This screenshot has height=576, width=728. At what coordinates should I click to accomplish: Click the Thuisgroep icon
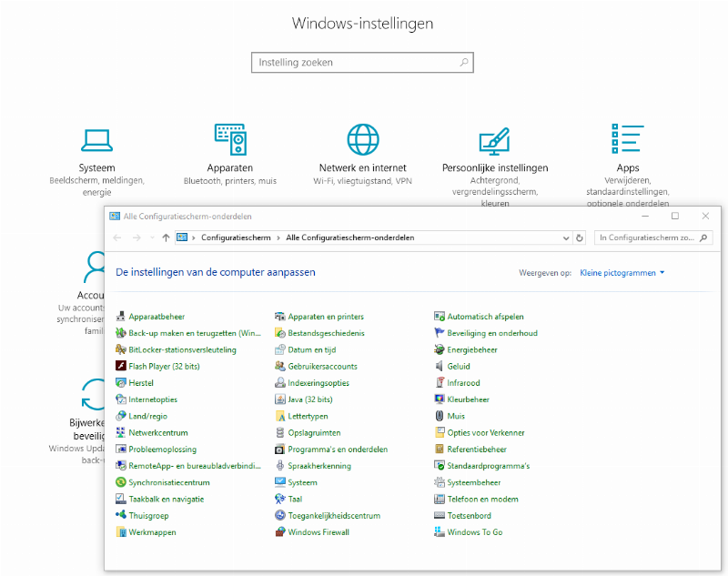click(x=121, y=515)
